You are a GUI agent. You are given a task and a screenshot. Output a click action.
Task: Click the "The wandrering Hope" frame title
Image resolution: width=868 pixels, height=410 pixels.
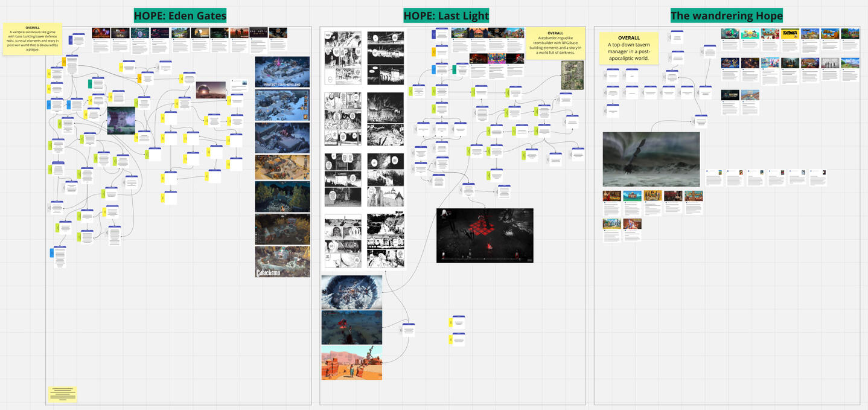coord(726,16)
